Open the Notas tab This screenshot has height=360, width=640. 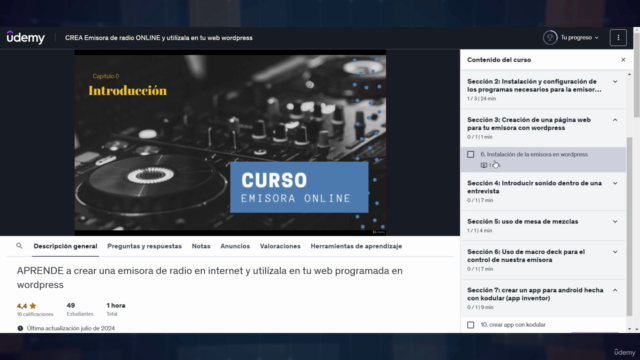(201, 246)
